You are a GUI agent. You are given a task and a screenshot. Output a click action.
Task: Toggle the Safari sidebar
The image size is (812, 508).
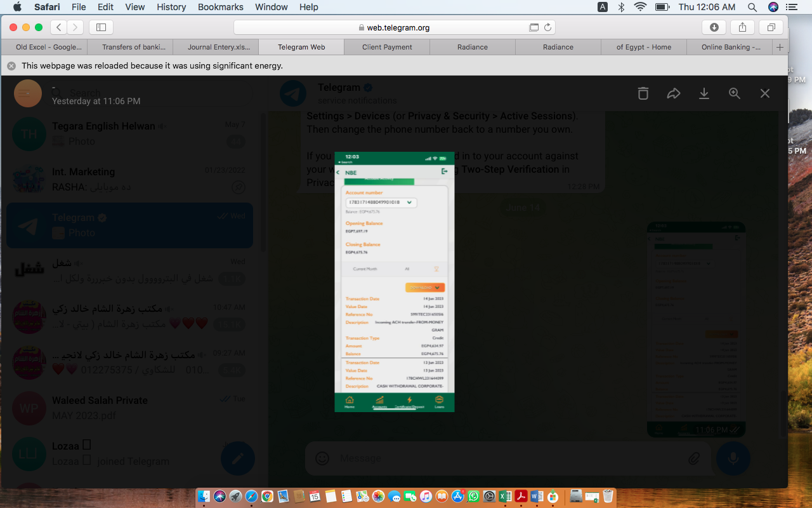point(101,27)
